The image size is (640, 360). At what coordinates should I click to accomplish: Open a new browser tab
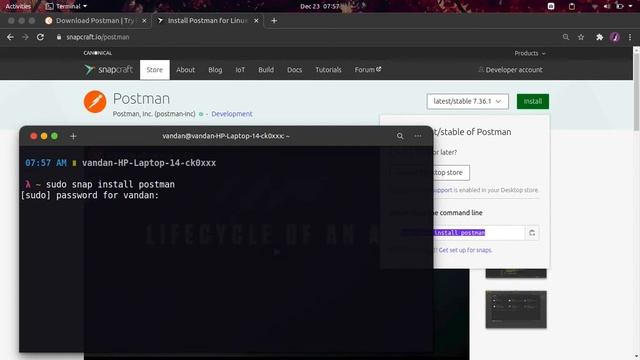(x=274, y=20)
